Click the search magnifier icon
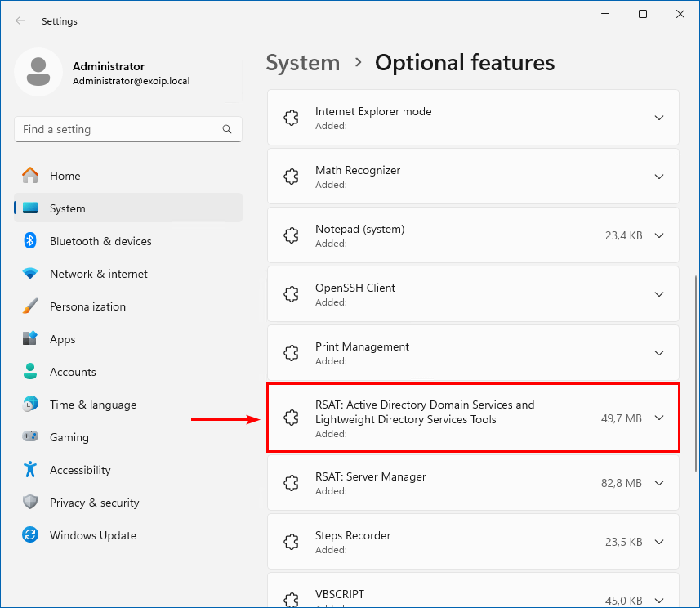The width and height of the screenshot is (700, 608). click(227, 129)
